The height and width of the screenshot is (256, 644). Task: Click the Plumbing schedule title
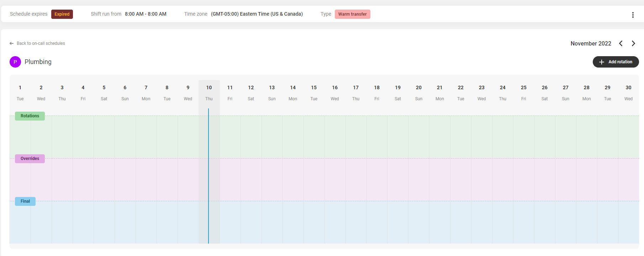point(38,62)
